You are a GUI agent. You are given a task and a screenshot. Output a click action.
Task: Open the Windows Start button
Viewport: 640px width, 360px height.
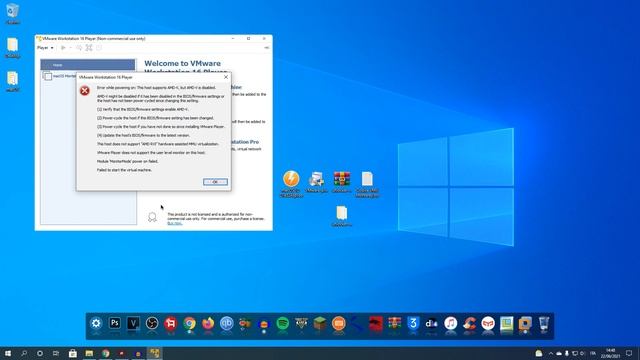(x=8, y=353)
